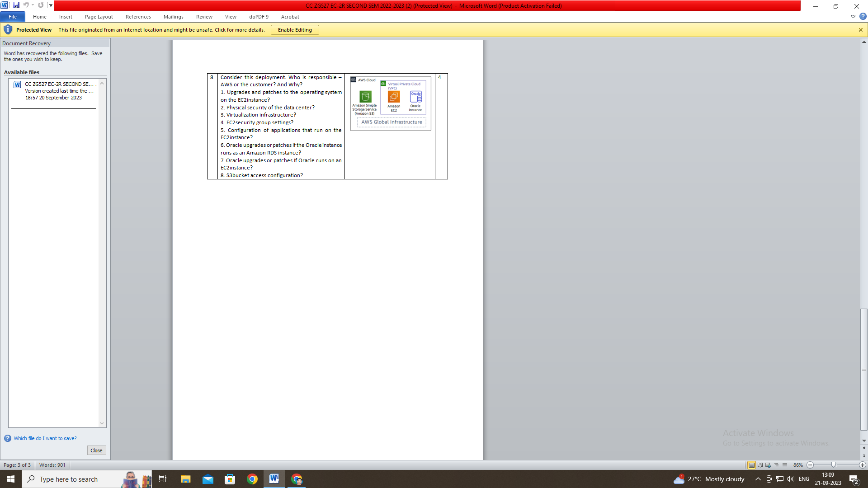868x488 pixels.
Task: Click the Save icon in Quick Access Toolbar
Action: (x=16, y=5)
